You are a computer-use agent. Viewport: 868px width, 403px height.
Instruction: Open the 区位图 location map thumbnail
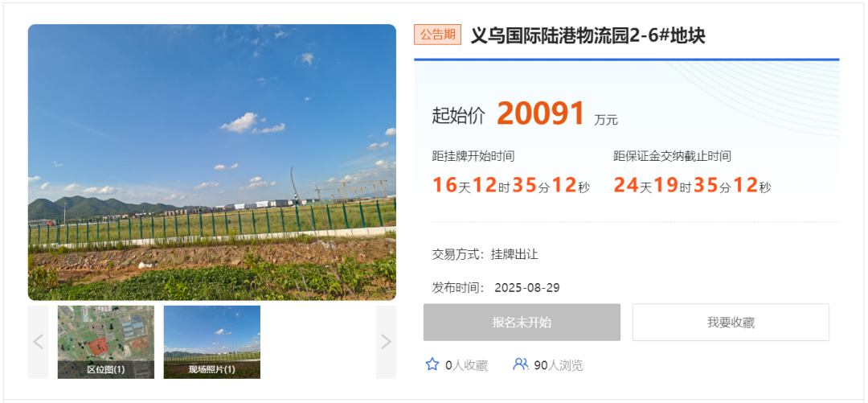tap(106, 342)
